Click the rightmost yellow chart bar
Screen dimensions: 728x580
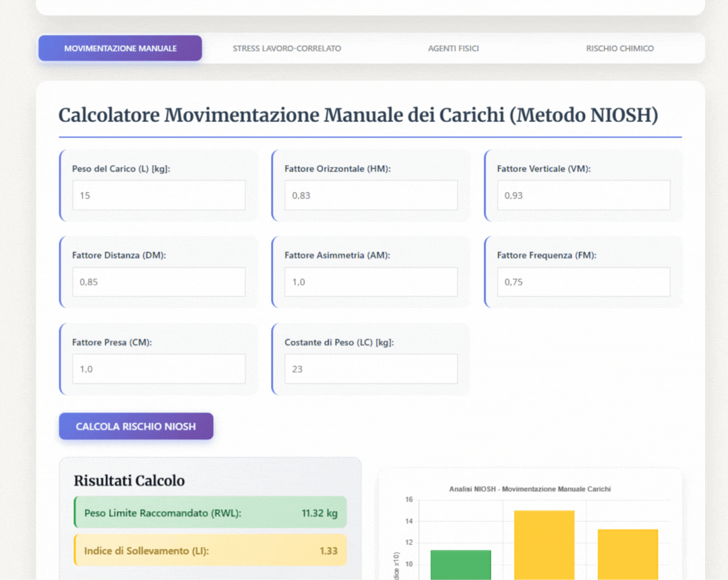pyautogui.click(x=628, y=554)
